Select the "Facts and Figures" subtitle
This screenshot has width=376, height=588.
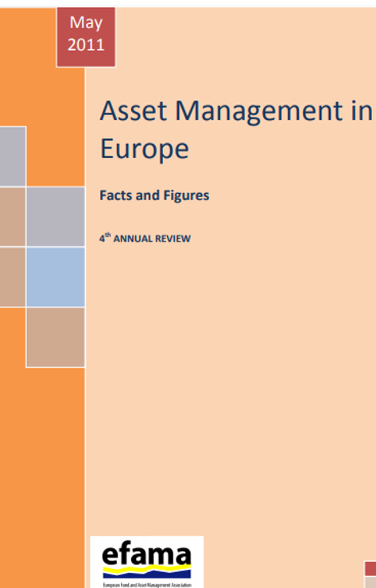click(154, 195)
